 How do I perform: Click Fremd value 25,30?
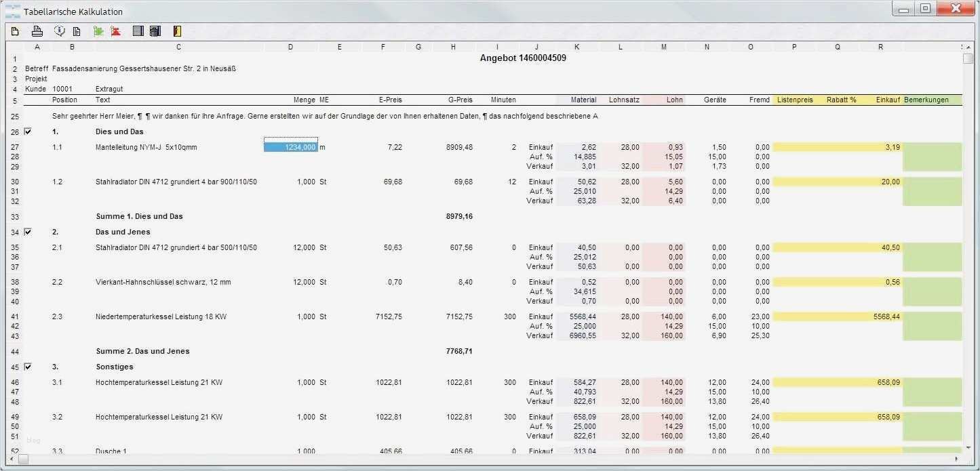pos(762,335)
